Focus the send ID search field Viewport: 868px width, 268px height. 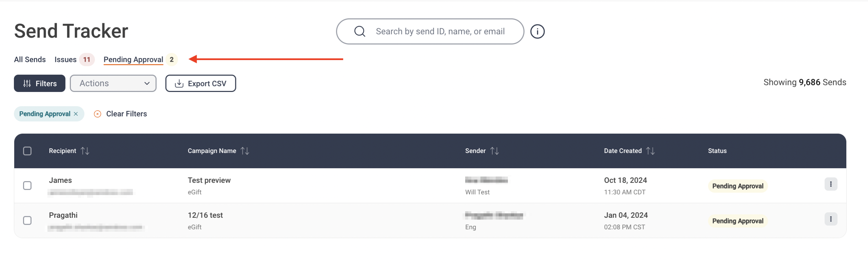click(430, 32)
